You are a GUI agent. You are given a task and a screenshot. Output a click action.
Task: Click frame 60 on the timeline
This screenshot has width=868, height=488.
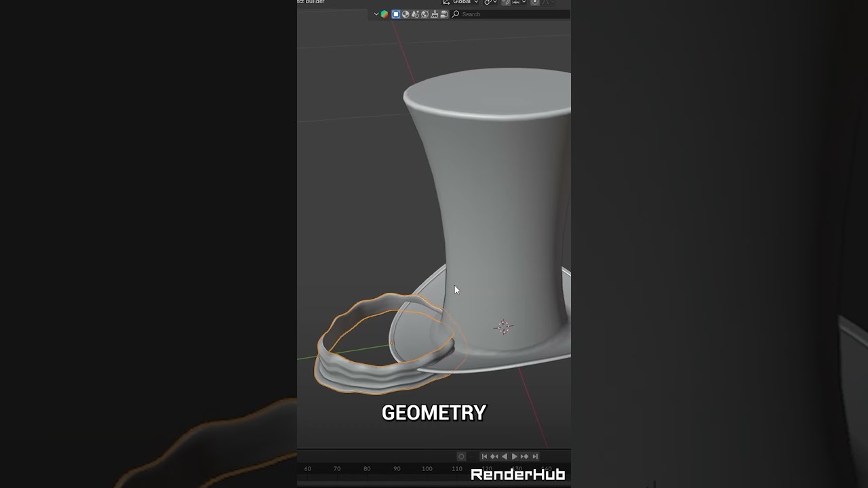pos(308,468)
